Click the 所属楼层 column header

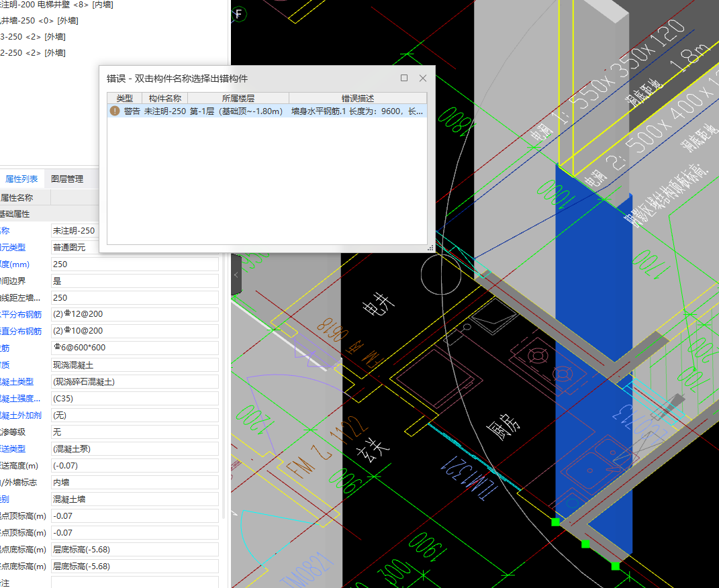point(238,98)
